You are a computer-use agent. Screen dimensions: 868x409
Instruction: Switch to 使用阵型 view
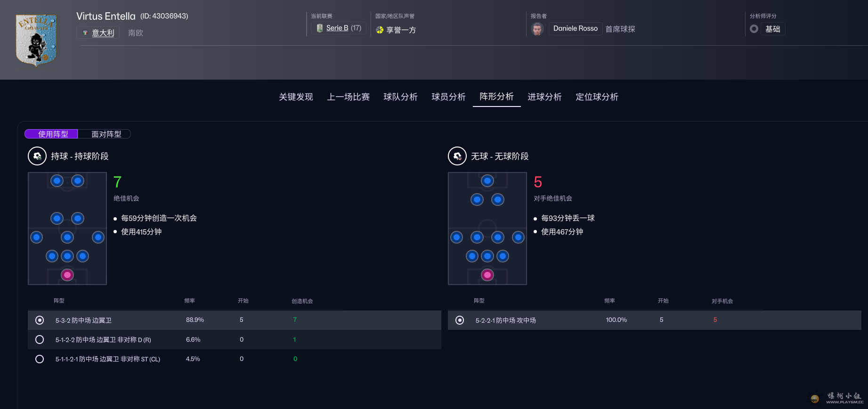pyautogui.click(x=53, y=134)
